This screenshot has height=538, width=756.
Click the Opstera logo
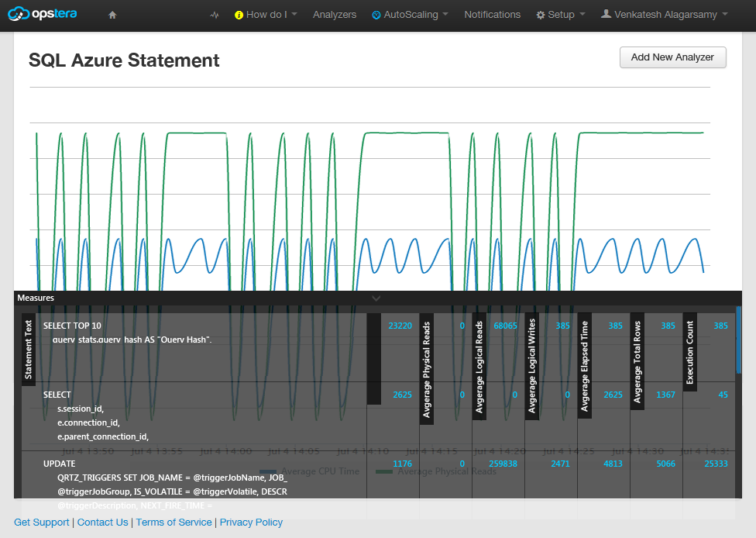[43, 13]
